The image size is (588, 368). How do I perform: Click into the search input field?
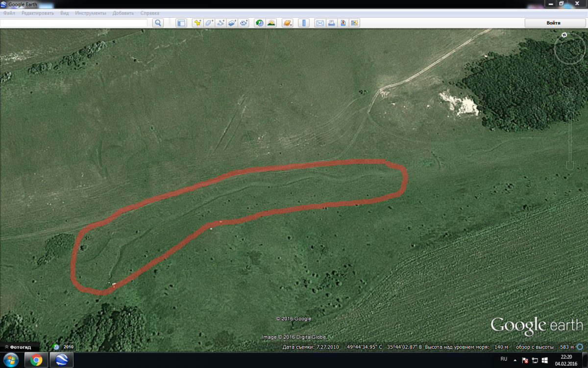[x=73, y=23]
